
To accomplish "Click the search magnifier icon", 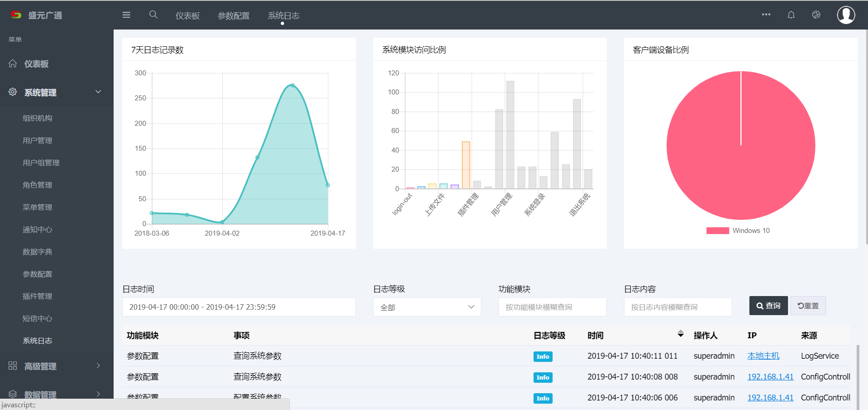I will 153,15.
